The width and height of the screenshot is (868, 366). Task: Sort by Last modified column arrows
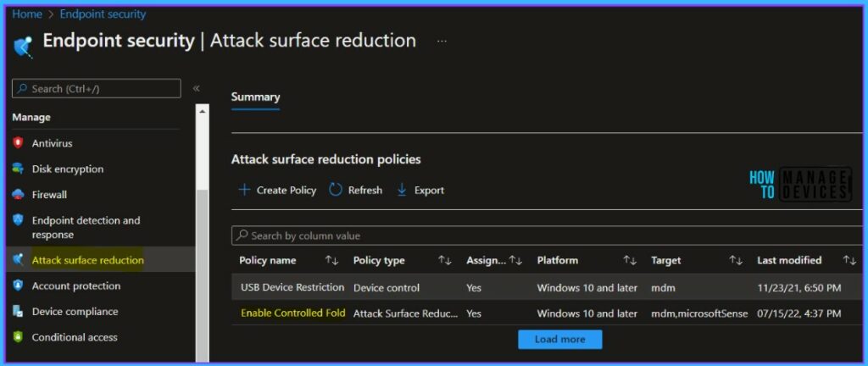pos(849,260)
